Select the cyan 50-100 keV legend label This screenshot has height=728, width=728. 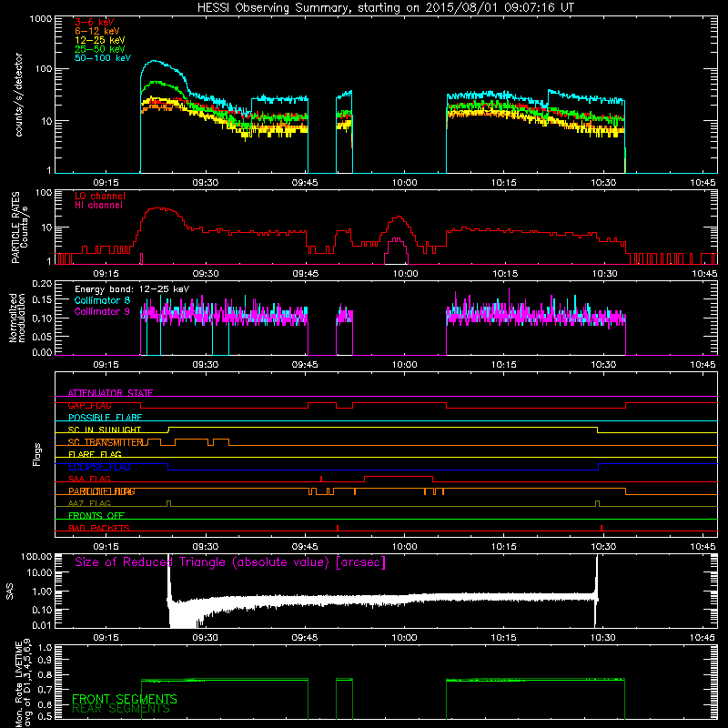(103, 58)
